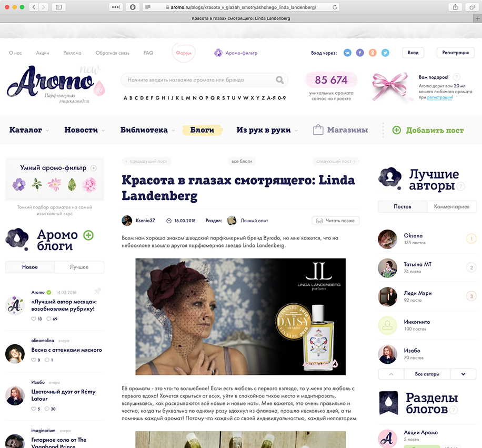Log in via the Twitter icon
This screenshot has width=482, height=448.
tap(385, 53)
